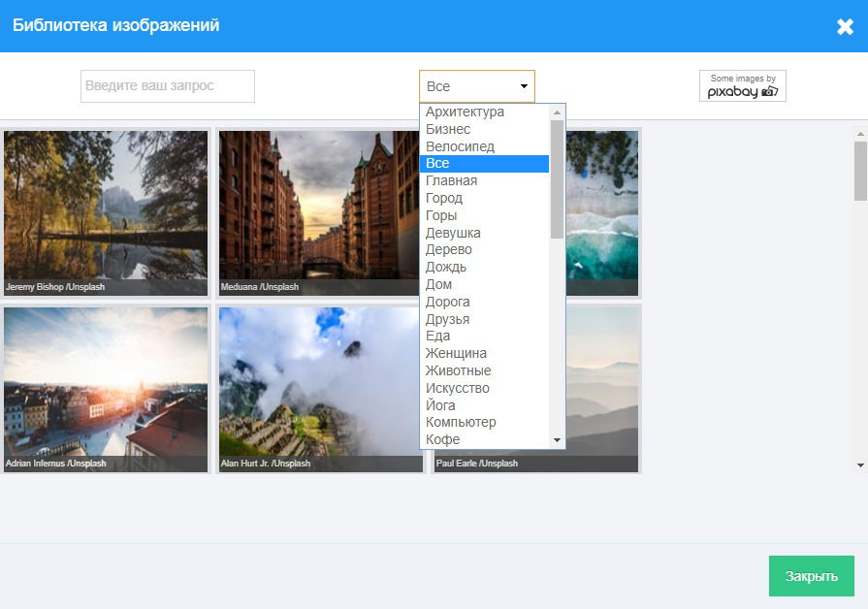Select the aerial beach waves photo
Viewport: 868px width, 609px height.
(602, 213)
